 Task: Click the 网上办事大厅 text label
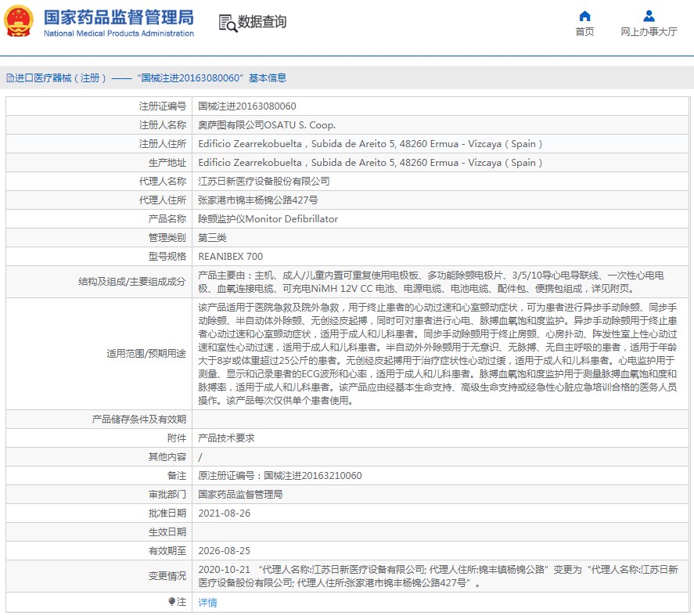click(x=649, y=32)
